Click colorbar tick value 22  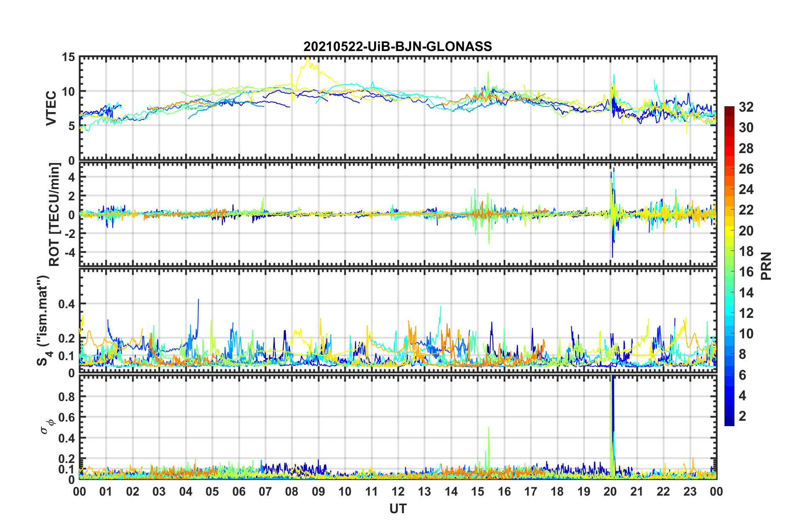click(746, 210)
